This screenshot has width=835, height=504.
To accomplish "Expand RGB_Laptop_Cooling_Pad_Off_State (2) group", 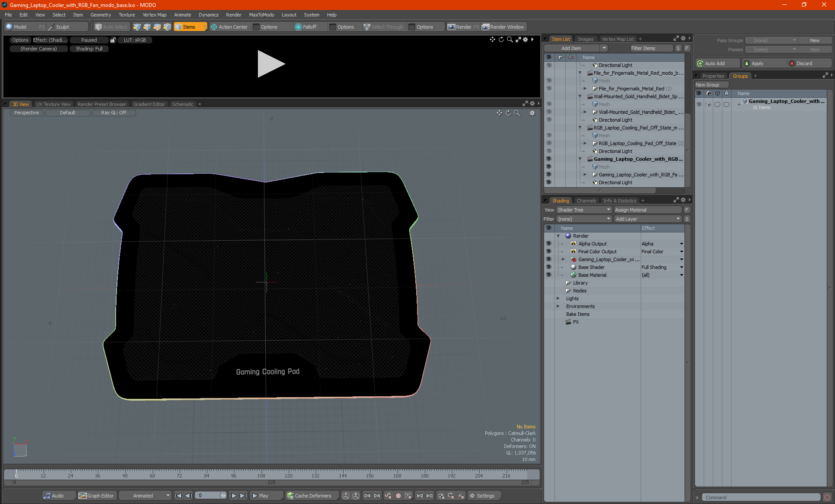I will pyautogui.click(x=585, y=143).
